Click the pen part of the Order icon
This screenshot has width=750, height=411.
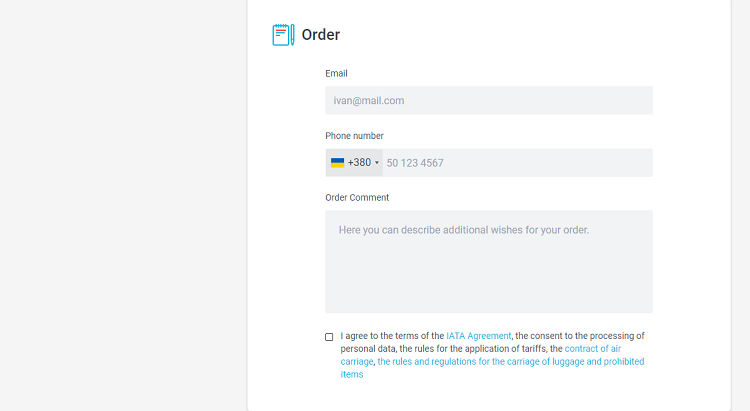coord(292,35)
